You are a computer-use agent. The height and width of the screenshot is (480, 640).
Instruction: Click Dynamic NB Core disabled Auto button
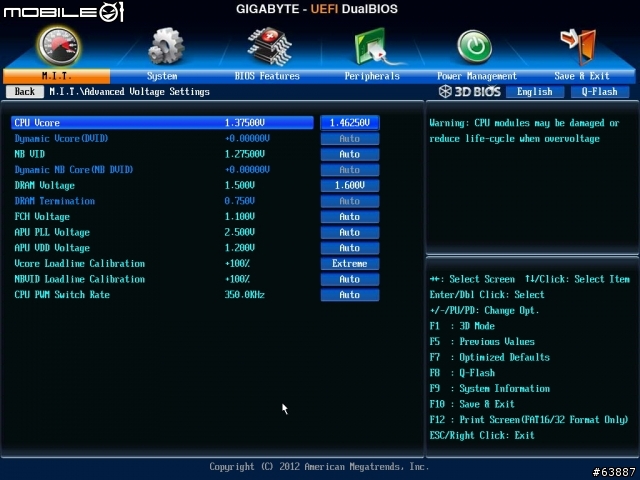pyautogui.click(x=350, y=170)
